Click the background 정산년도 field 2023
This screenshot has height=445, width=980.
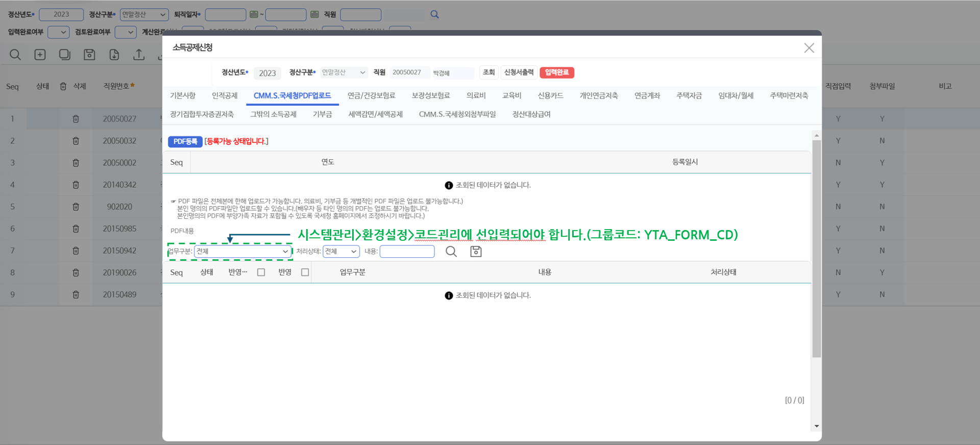(x=61, y=14)
